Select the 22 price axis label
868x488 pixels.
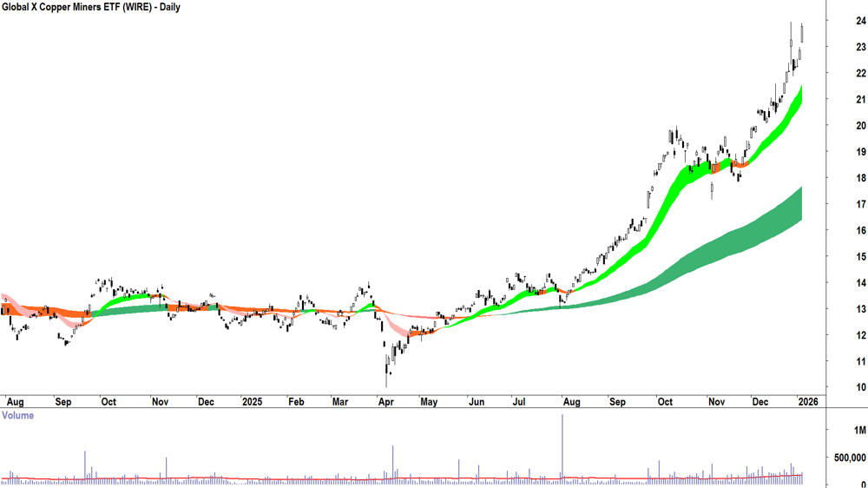tap(861, 73)
